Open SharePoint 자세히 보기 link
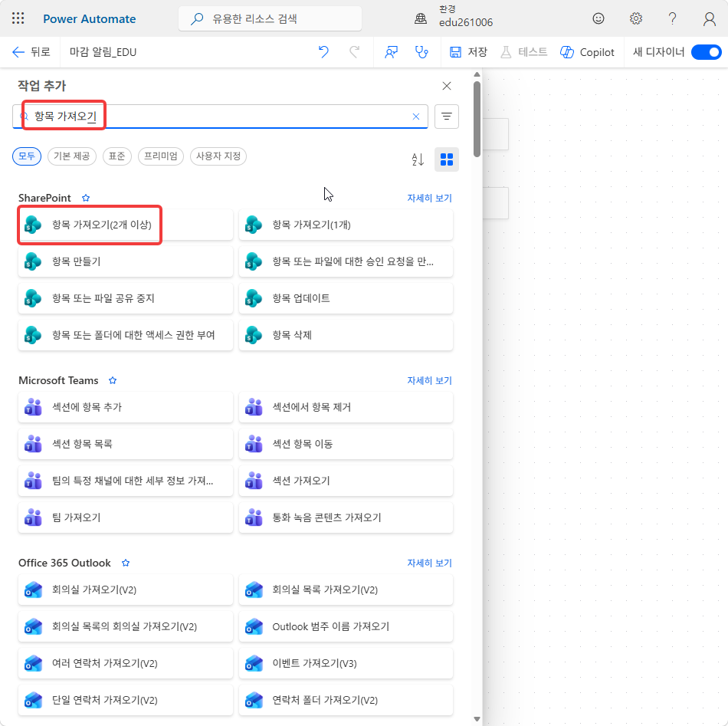Image resolution: width=728 pixels, height=726 pixels. [x=429, y=198]
